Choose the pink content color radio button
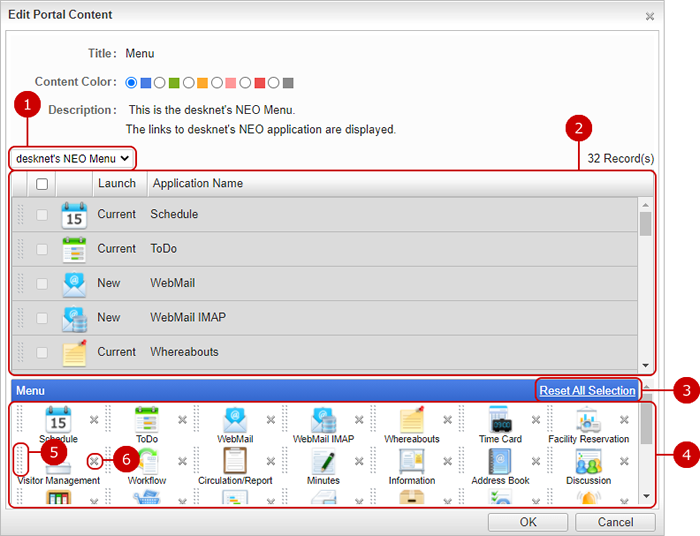 (x=217, y=83)
